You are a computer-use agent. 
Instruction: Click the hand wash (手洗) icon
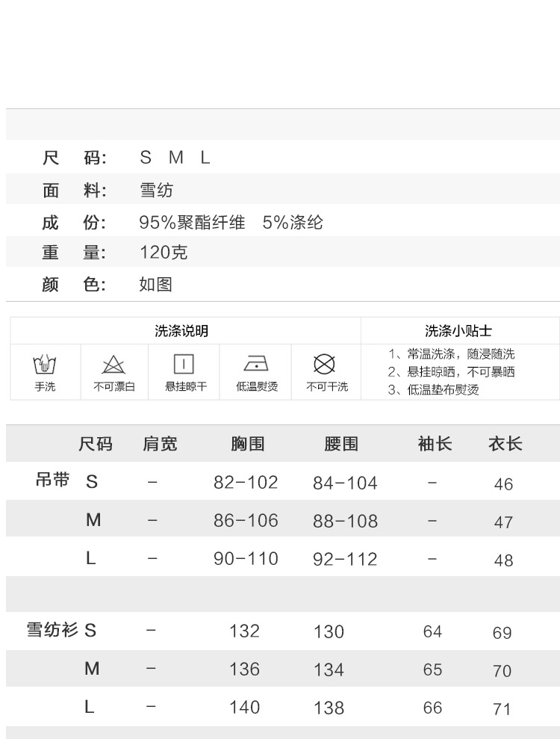coord(45,365)
